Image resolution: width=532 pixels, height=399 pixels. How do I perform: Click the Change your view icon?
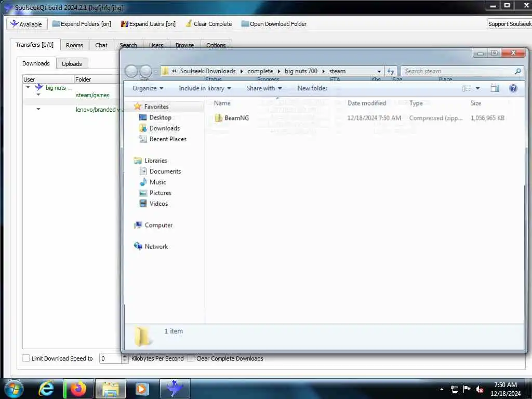pos(467,88)
